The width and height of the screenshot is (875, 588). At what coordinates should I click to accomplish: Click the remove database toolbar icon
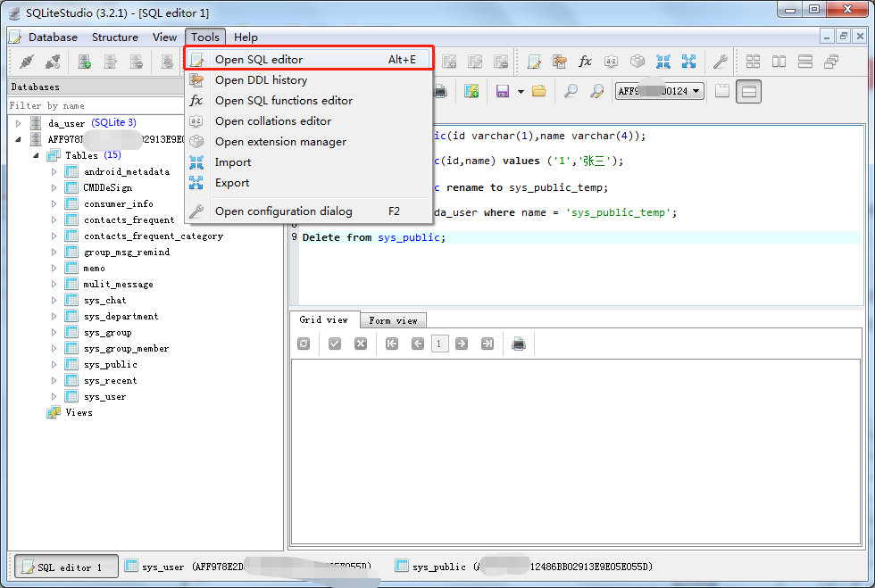pyautogui.click(x=136, y=62)
